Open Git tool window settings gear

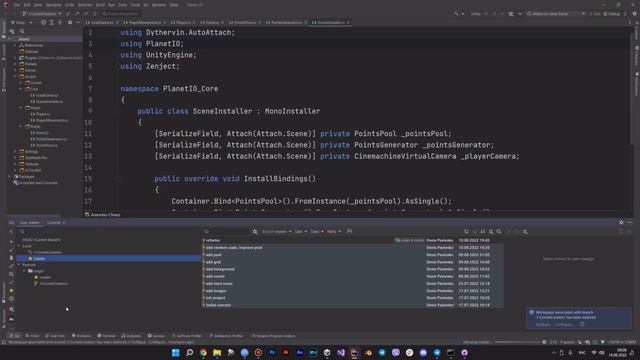point(621,222)
